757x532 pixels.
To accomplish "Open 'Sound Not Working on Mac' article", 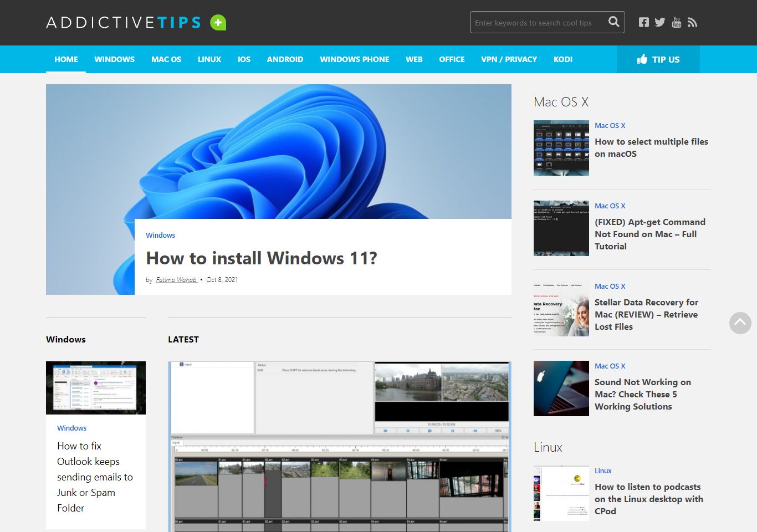I will click(643, 394).
